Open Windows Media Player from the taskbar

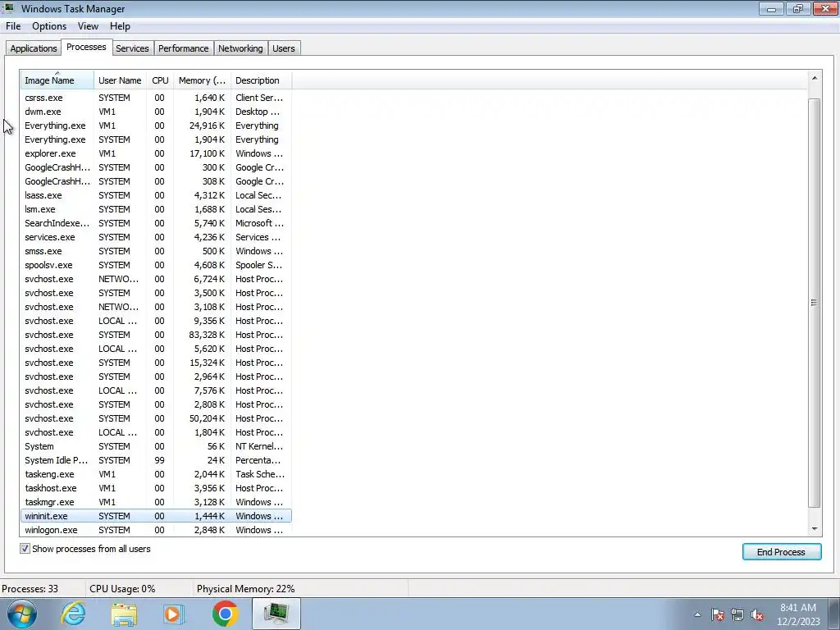[x=174, y=614]
